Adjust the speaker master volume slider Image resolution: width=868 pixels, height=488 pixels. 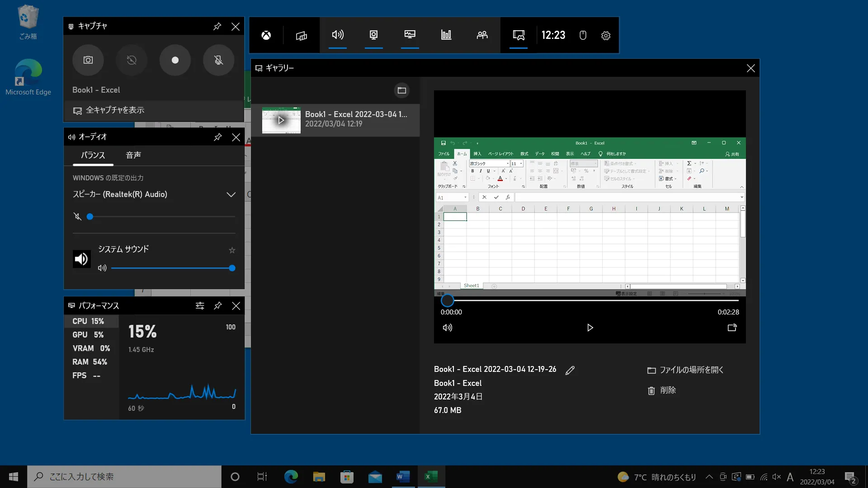(162, 217)
